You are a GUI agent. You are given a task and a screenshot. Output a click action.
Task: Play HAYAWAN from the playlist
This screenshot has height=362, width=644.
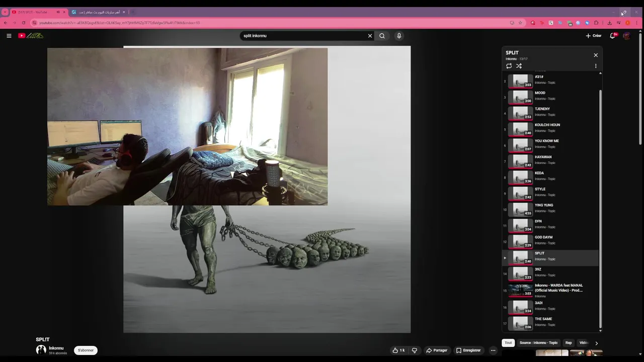pos(550,161)
